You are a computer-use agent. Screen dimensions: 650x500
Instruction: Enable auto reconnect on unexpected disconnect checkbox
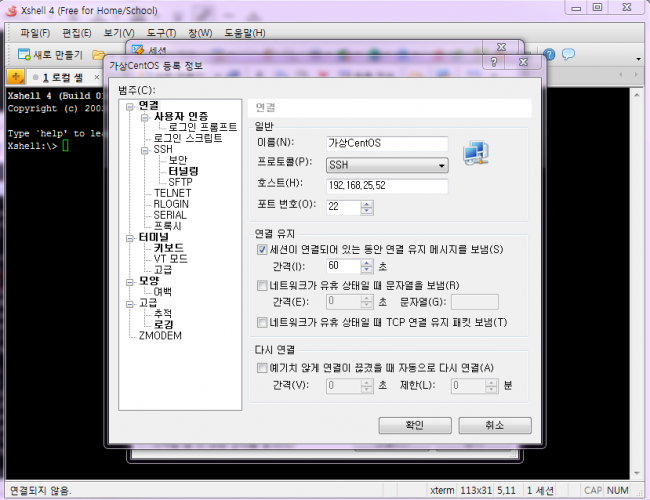point(262,368)
